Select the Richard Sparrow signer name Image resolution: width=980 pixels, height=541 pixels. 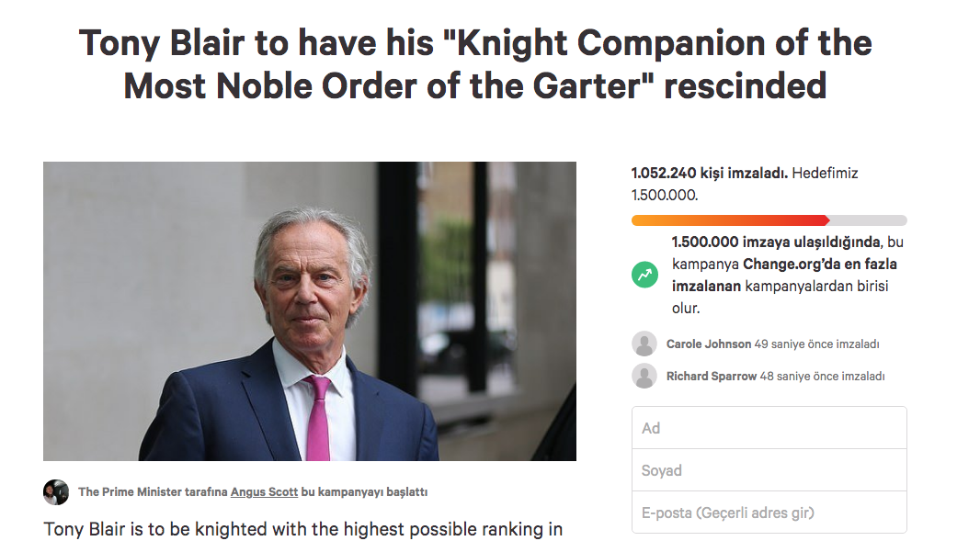711,377
